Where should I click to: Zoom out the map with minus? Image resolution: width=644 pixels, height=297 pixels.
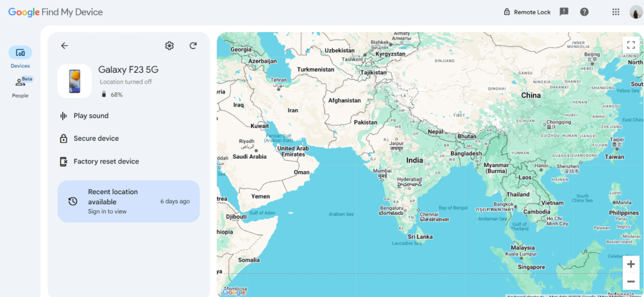(x=631, y=281)
